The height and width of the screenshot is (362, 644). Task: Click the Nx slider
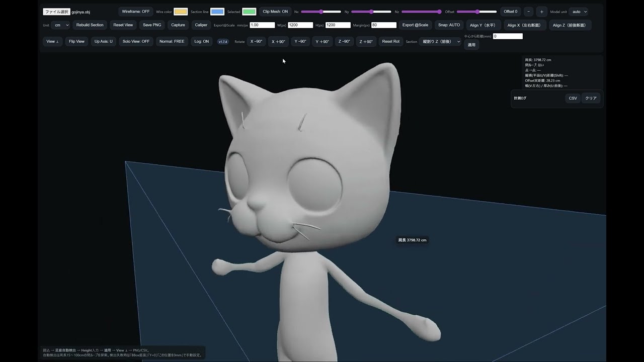pos(321,12)
